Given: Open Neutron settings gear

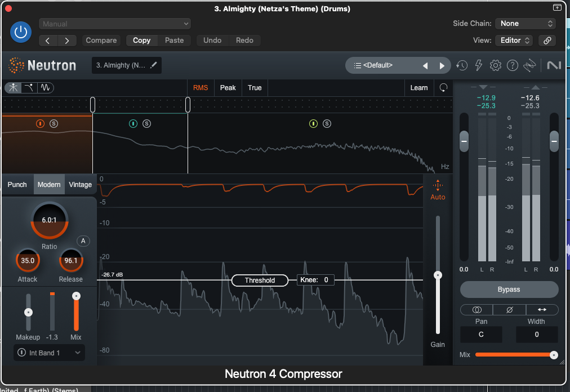Looking at the screenshot, I should click(496, 65).
